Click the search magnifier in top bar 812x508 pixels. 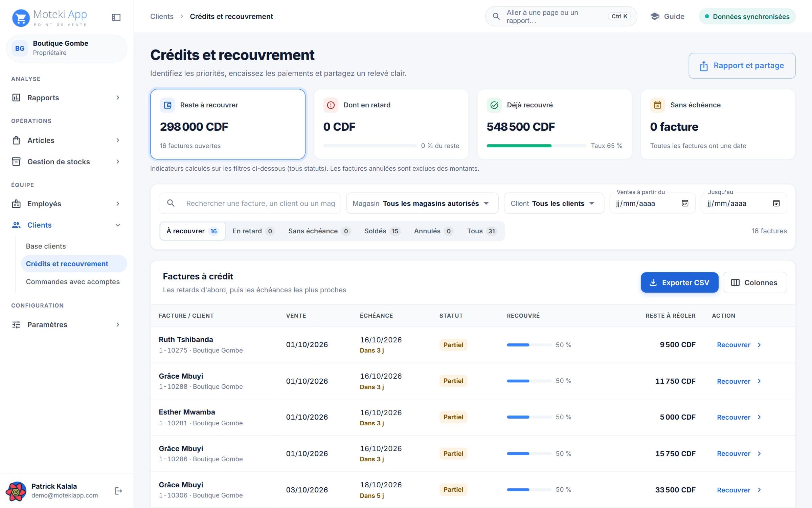(496, 16)
